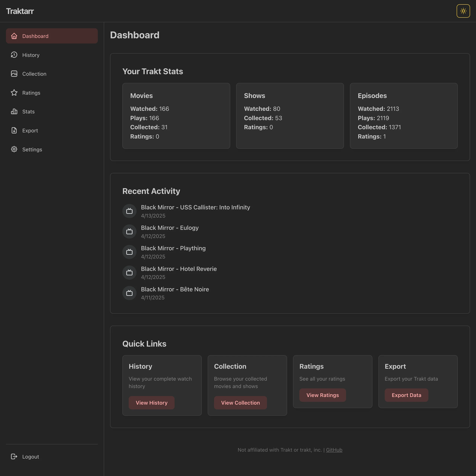Switch to the History section
This screenshot has width=476, height=476.
31,55
